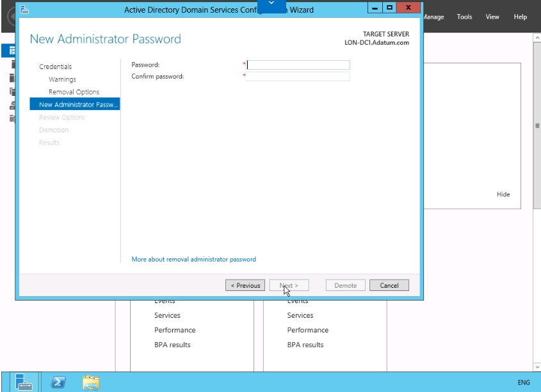Open More about removal administrator password link
Screen dimensions: 541x392
click(193, 259)
